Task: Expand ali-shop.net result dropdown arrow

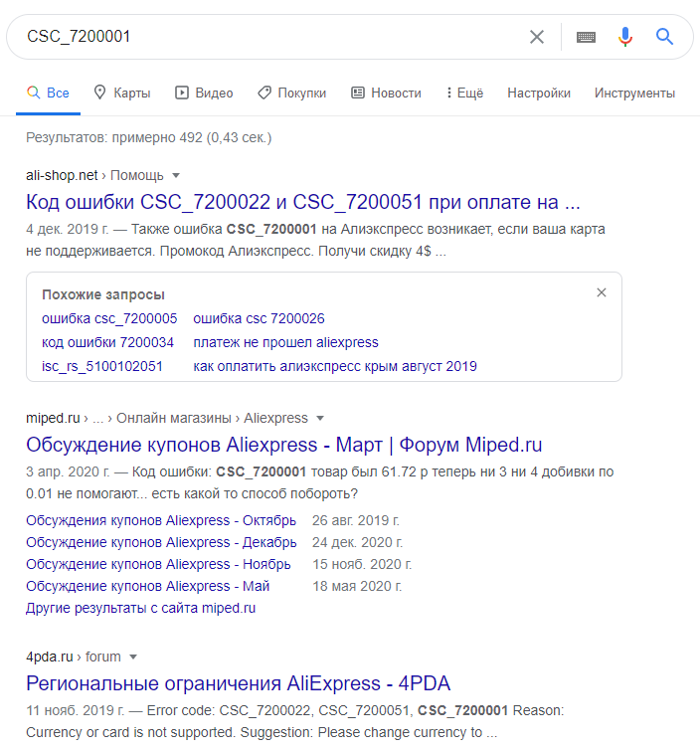Action: (176, 175)
